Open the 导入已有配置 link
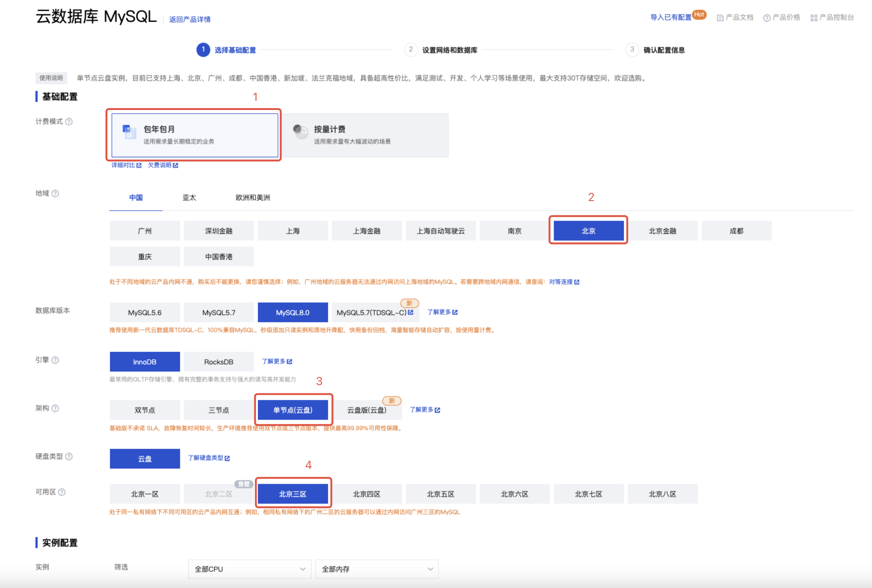 click(670, 17)
